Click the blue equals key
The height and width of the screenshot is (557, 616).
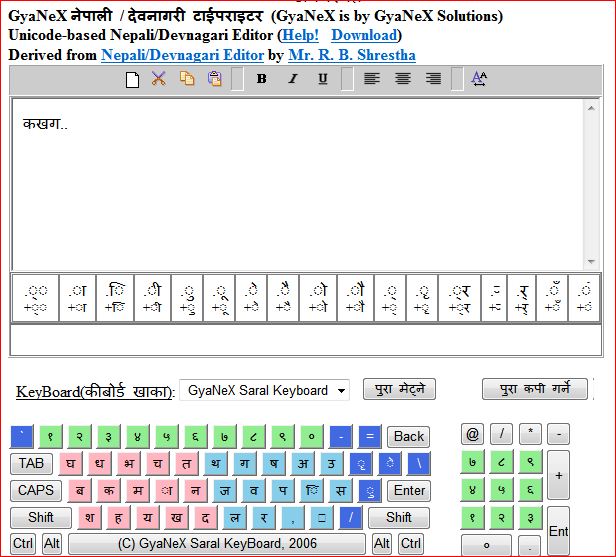[x=370, y=436]
